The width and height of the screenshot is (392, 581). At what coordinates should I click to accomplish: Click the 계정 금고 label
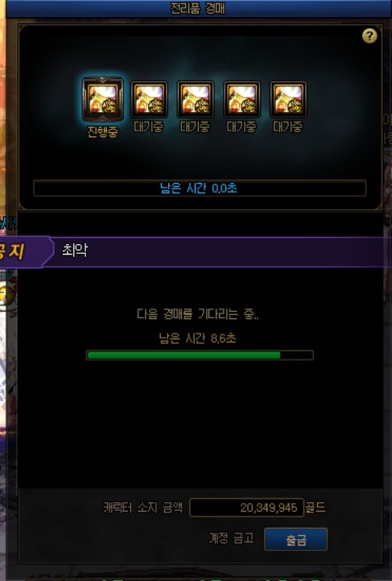tap(231, 537)
